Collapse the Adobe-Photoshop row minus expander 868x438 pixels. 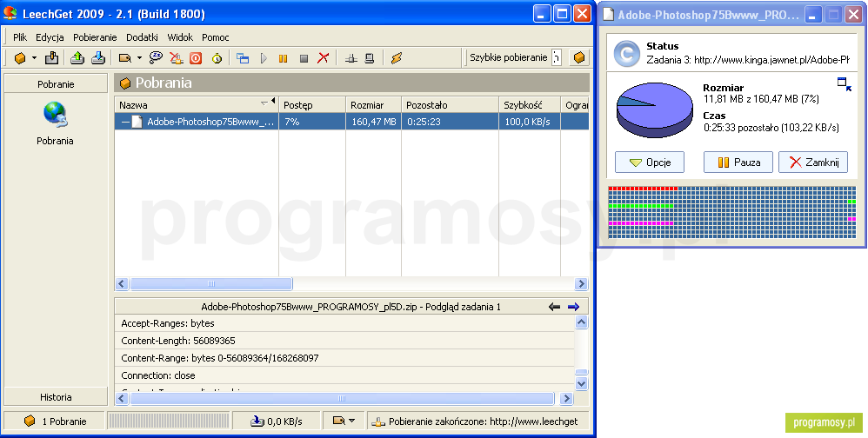pos(125,122)
